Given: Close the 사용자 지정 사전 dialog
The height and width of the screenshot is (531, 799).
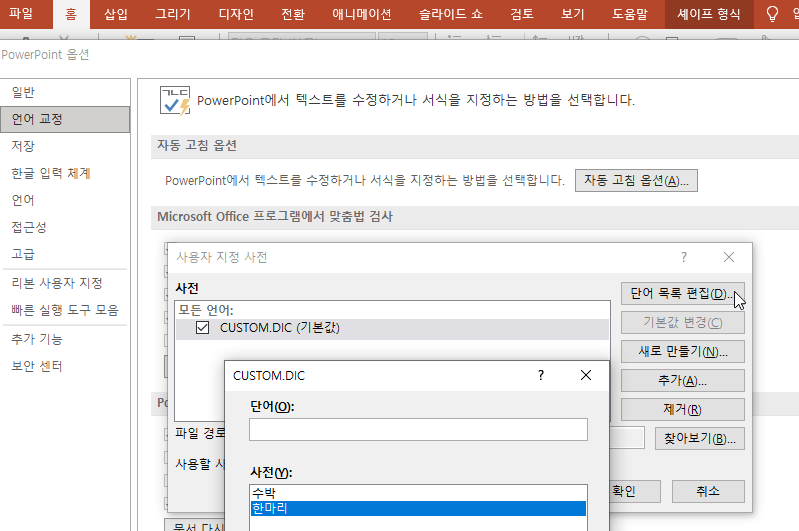Looking at the screenshot, I should (729, 257).
